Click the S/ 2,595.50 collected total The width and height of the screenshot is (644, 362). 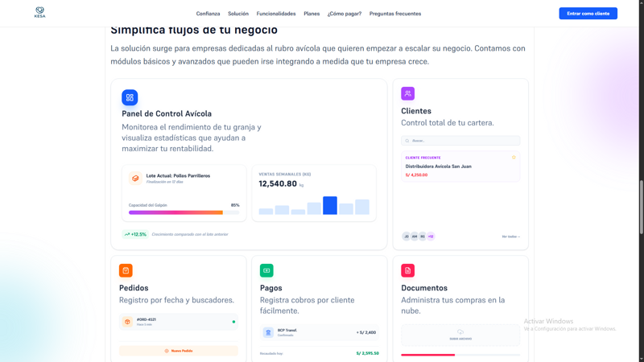[x=368, y=353]
